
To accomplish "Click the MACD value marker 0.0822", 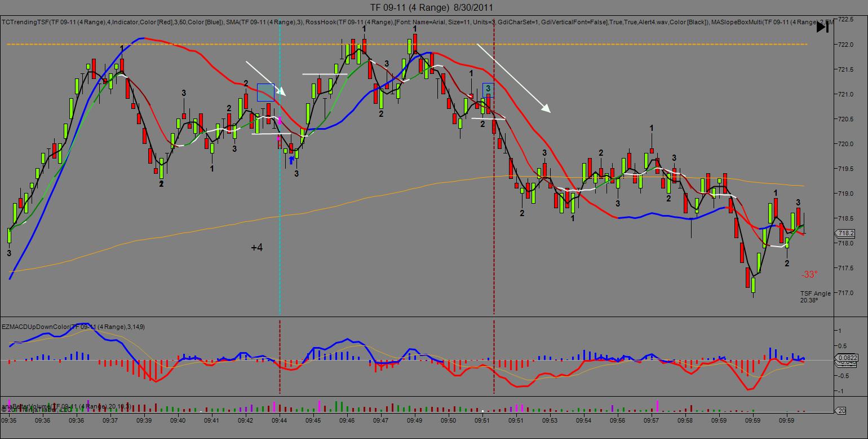I will click(847, 358).
